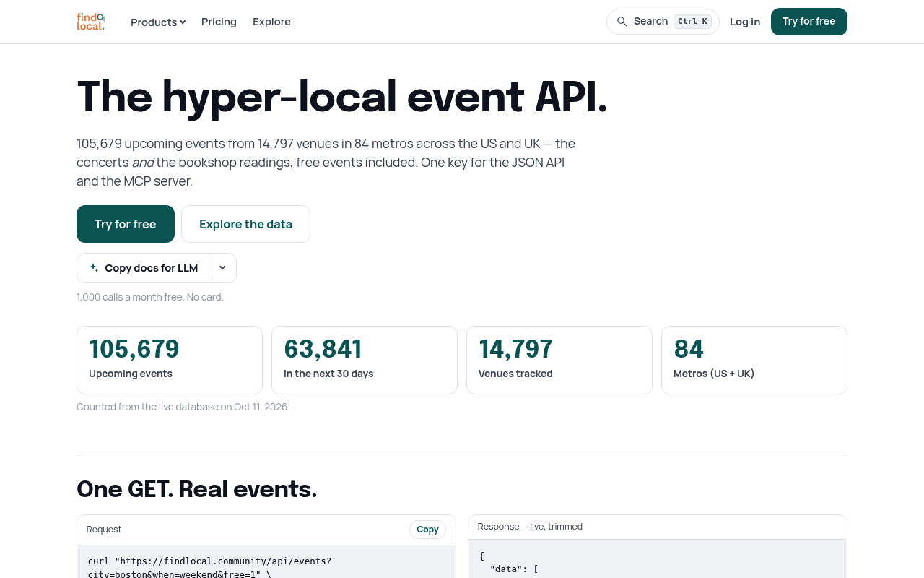Click Log in
Image resolution: width=924 pixels, height=578 pixels.
[745, 22]
